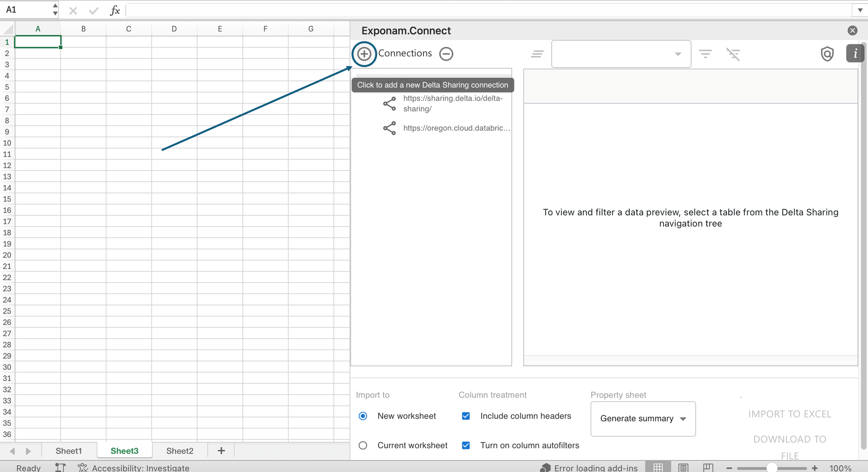Switch to Sheet3 tab
868x472 pixels.
click(124, 451)
